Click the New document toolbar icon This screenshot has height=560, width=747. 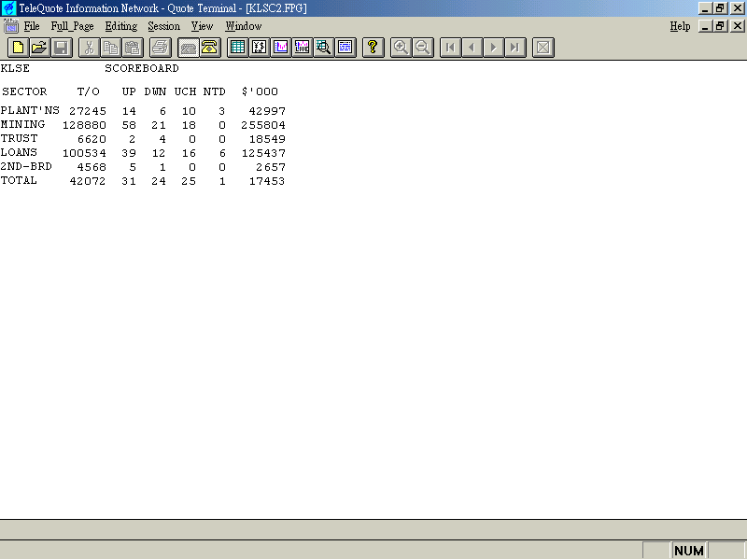18,48
